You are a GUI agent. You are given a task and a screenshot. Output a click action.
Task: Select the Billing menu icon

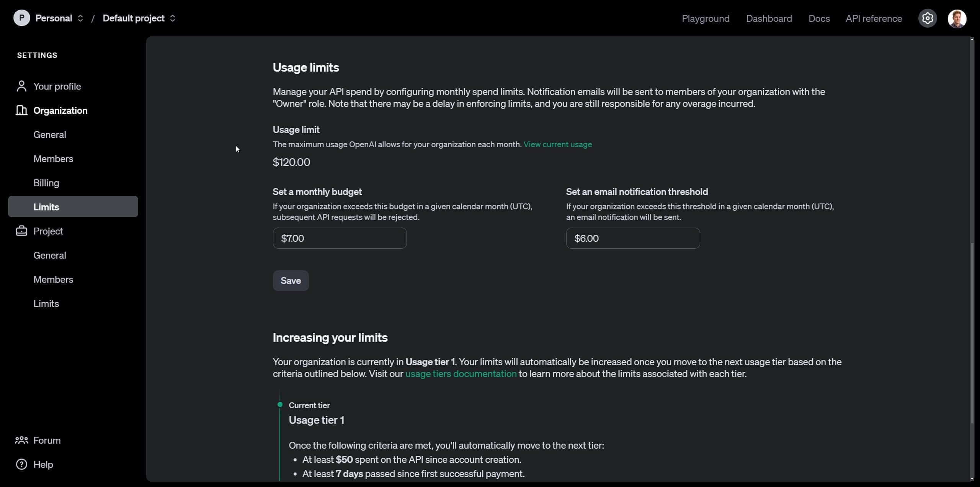[46, 182]
